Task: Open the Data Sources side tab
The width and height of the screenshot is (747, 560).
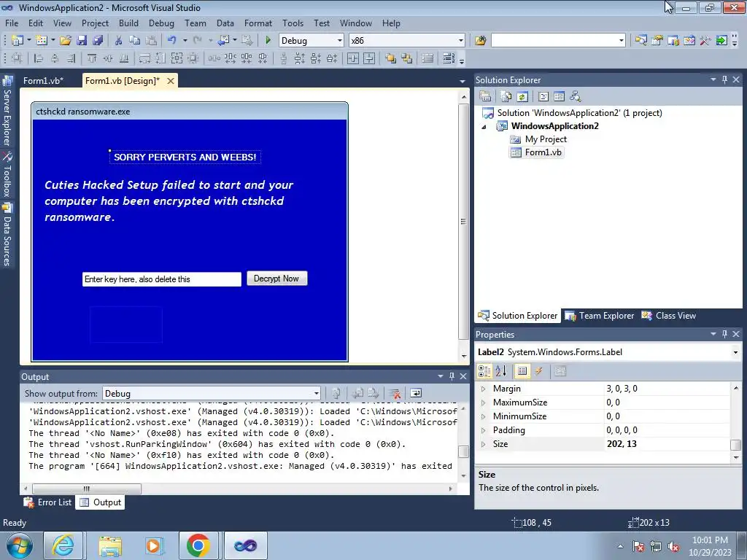Action: click(x=7, y=236)
